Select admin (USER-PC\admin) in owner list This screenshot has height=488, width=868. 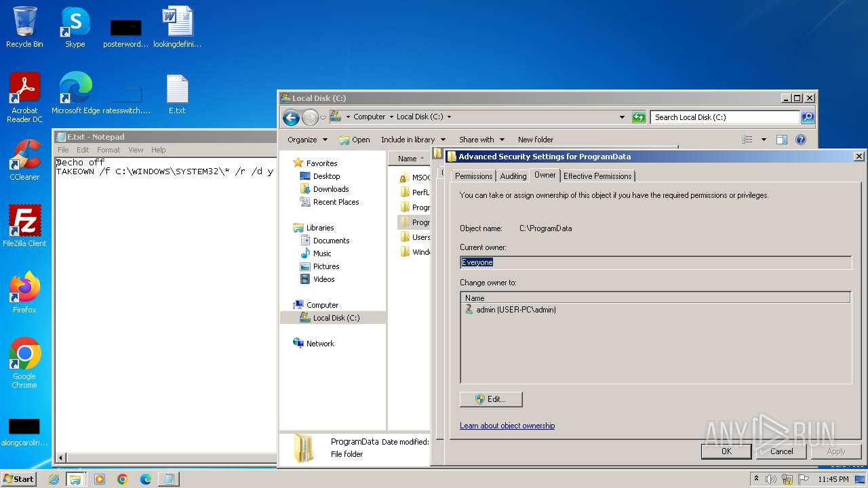tap(510, 310)
